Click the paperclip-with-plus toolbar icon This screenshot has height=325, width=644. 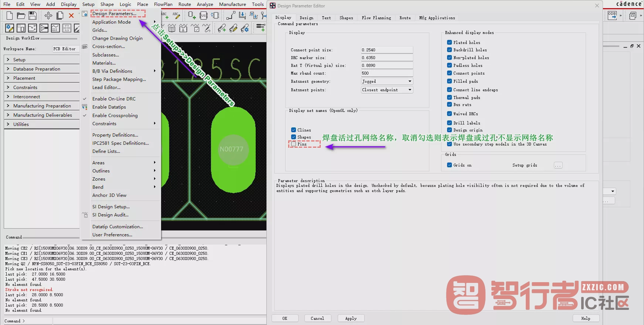(x=222, y=28)
